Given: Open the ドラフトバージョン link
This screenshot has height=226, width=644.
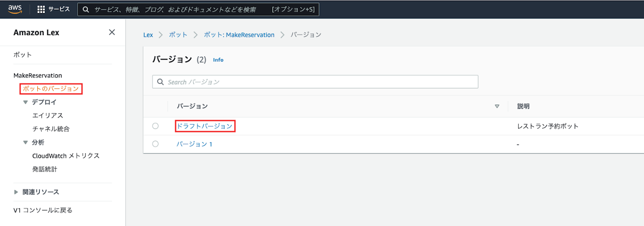Looking at the screenshot, I should click(205, 126).
